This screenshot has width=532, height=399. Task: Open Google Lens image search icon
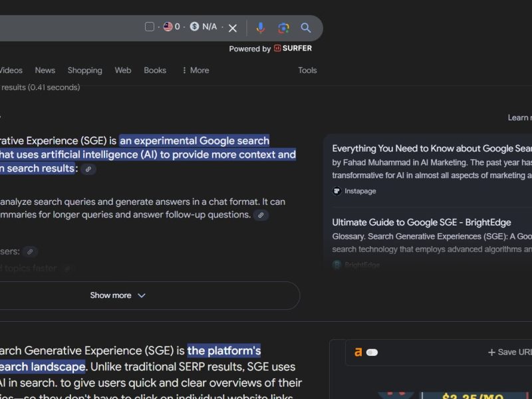coord(283,28)
